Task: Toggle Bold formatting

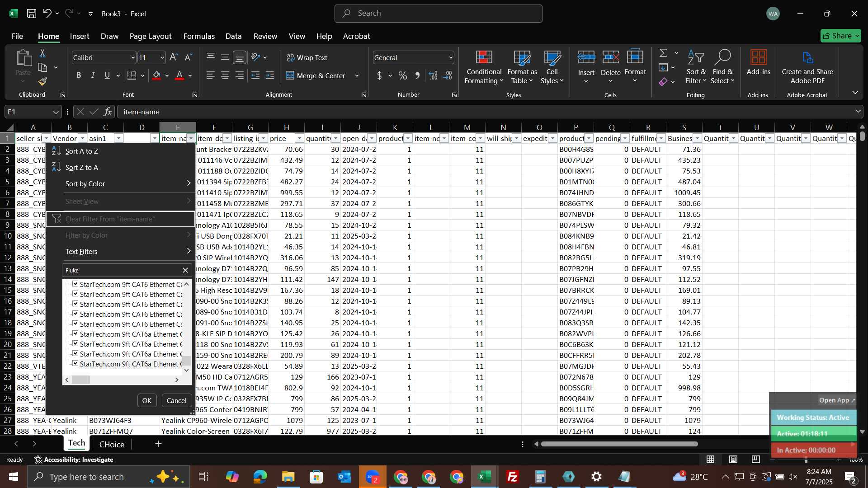Action: (x=79, y=75)
